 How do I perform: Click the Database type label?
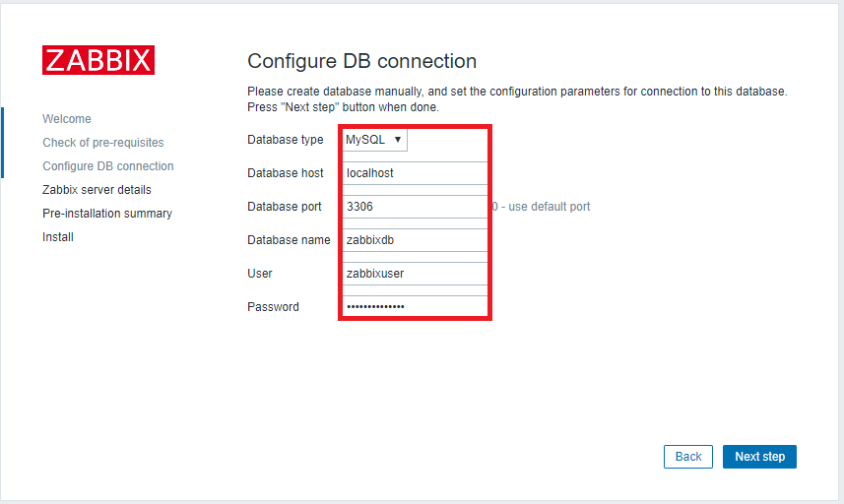click(286, 140)
